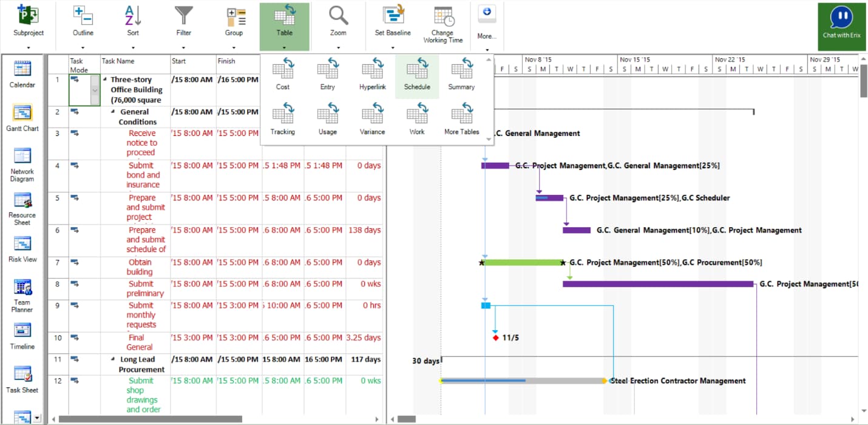The height and width of the screenshot is (425, 868).
Task: Click the 11/5 red milestone diamond
Action: (496, 338)
